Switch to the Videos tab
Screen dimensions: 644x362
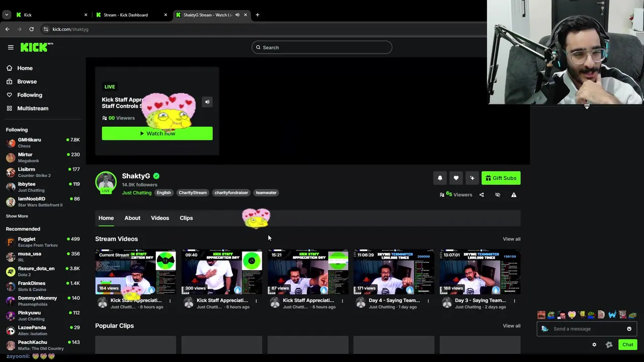coord(160,218)
